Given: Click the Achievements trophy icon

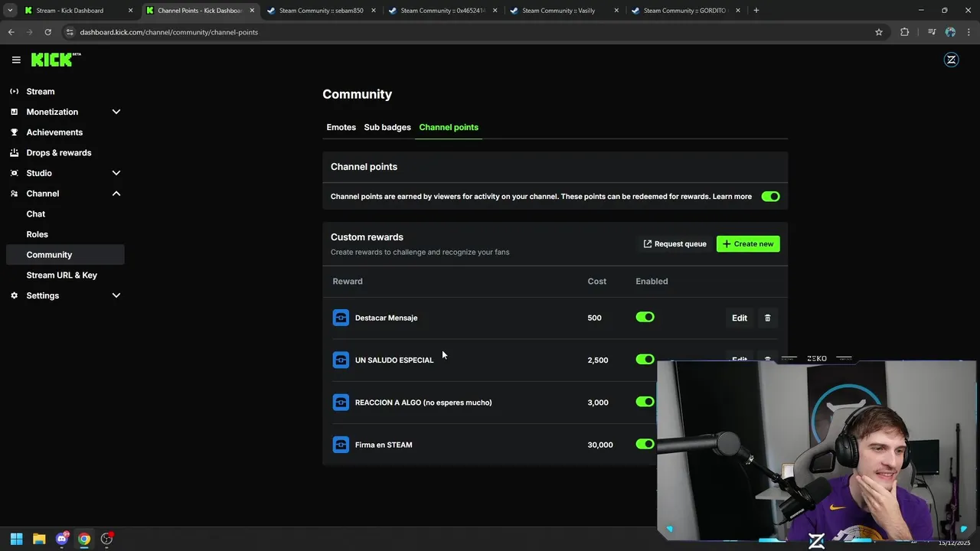Looking at the screenshot, I should click(14, 132).
